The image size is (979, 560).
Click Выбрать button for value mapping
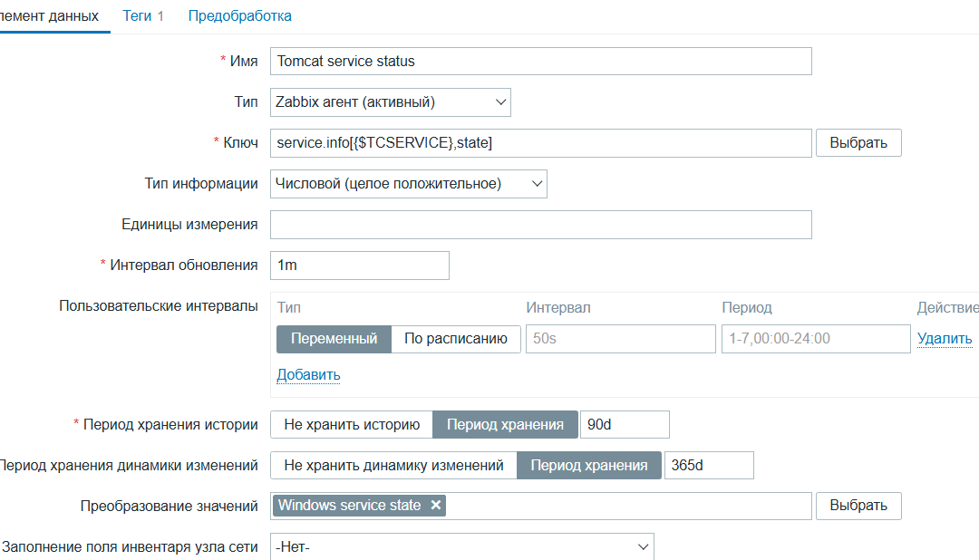pyautogui.click(x=858, y=506)
